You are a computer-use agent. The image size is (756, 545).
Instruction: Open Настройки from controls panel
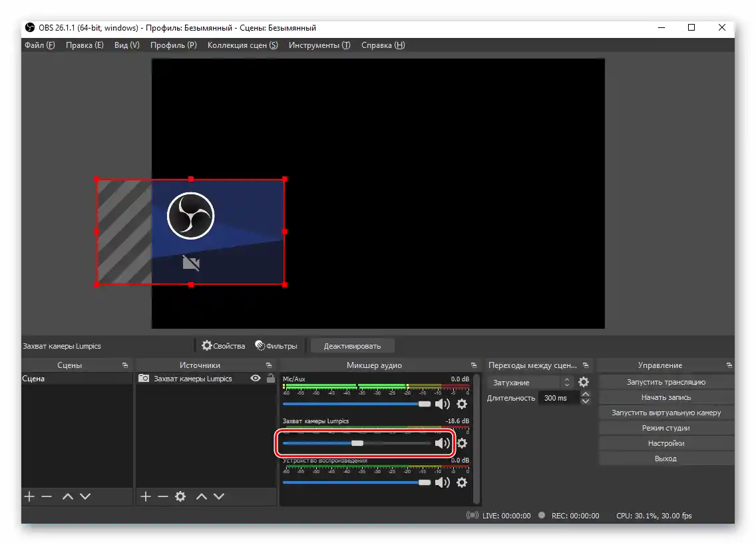(666, 443)
